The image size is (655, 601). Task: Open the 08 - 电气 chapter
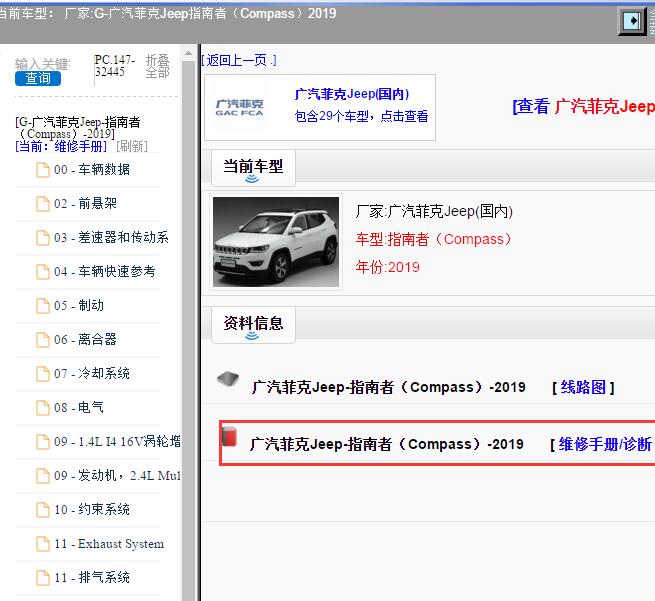[79, 407]
